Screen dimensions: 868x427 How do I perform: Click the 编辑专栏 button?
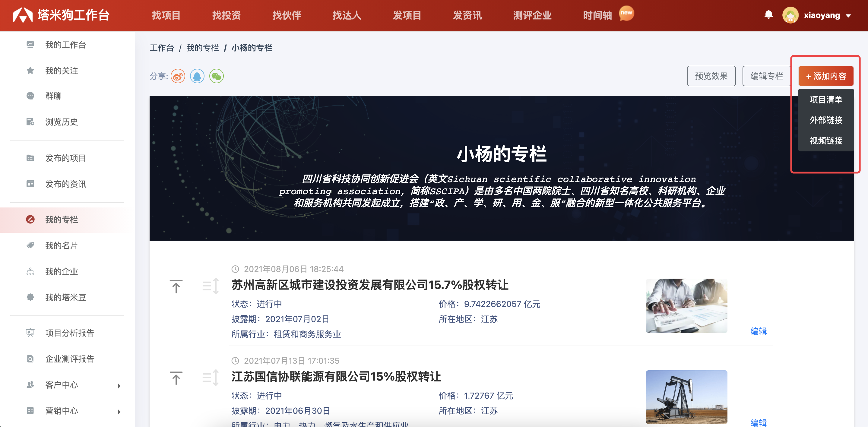[767, 76]
